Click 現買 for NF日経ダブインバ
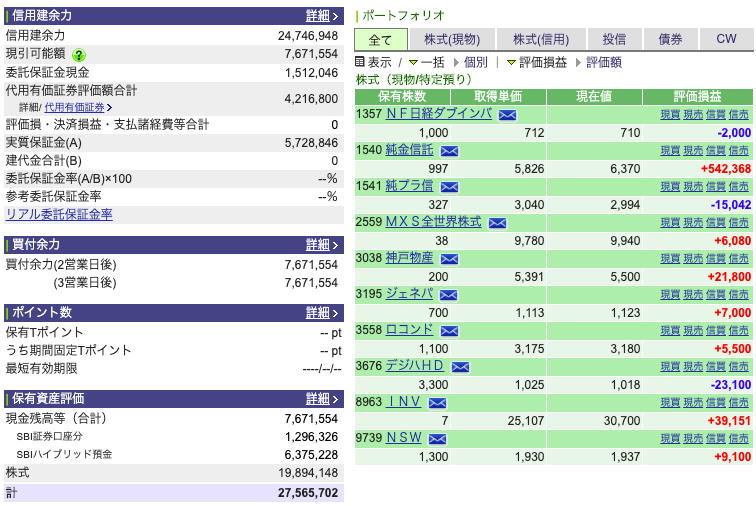This screenshot has height=506, width=756. pos(670,115)
